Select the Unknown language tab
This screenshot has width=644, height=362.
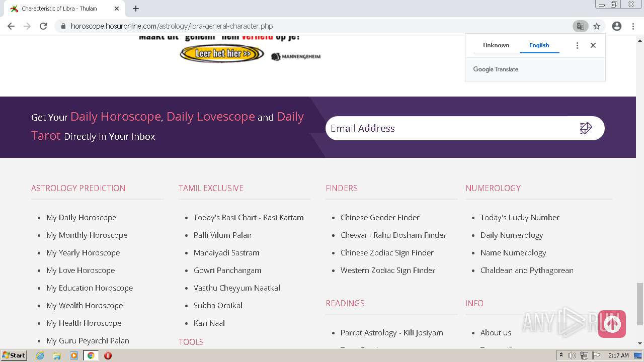[x=496, y=45]
